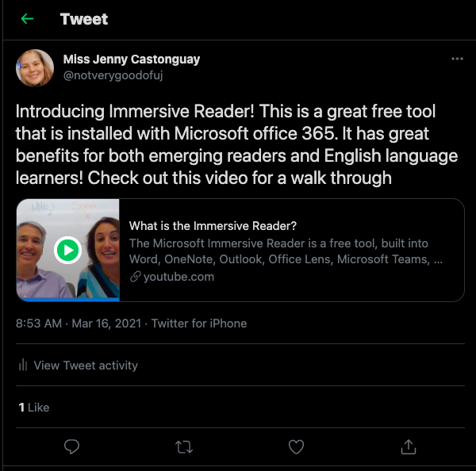Click the retweet arrows icon
Viewport: 476px width, 471px height.
click(184, 447)
